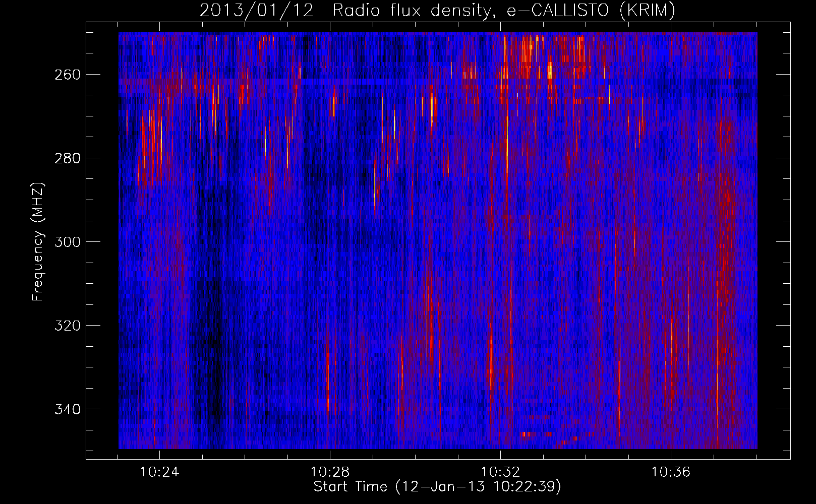Click the 'Start Time (12-Jan-13 10:22:39)' label
The image size is (816, 504).
tap(437, 487)
